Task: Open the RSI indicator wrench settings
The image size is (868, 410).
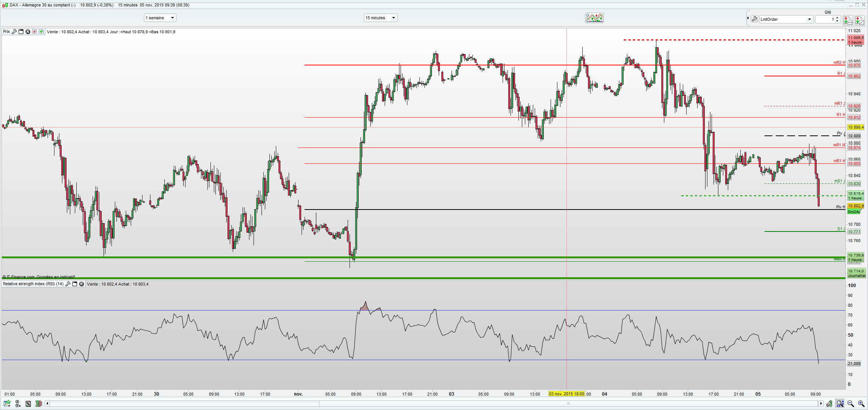Action: [x=68, y=284]
